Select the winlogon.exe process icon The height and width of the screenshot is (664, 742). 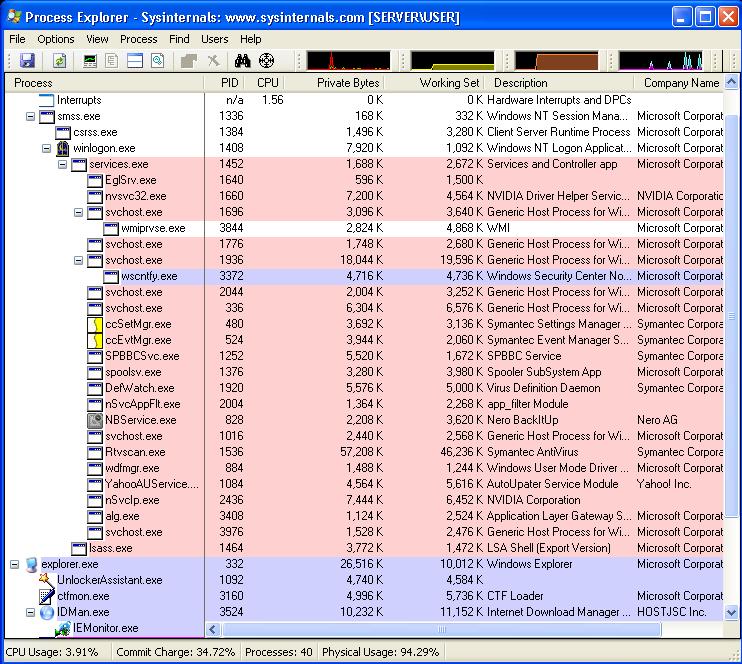coord(62,148)
